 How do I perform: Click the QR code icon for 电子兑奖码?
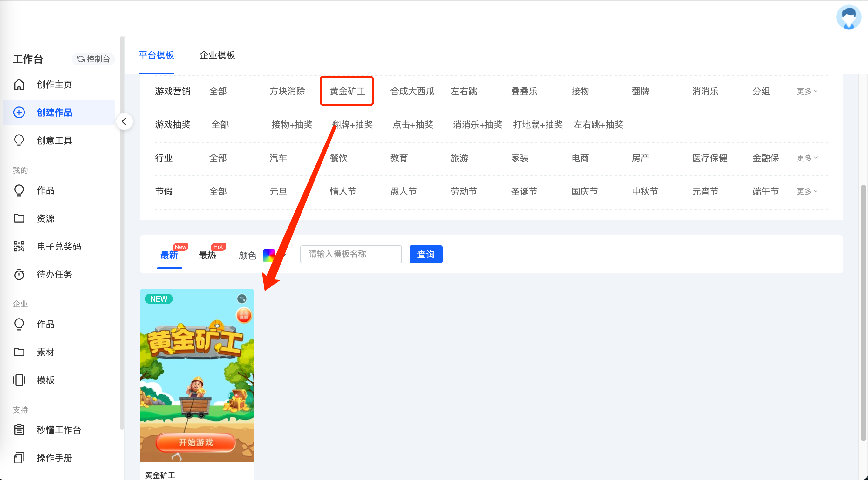19,246
